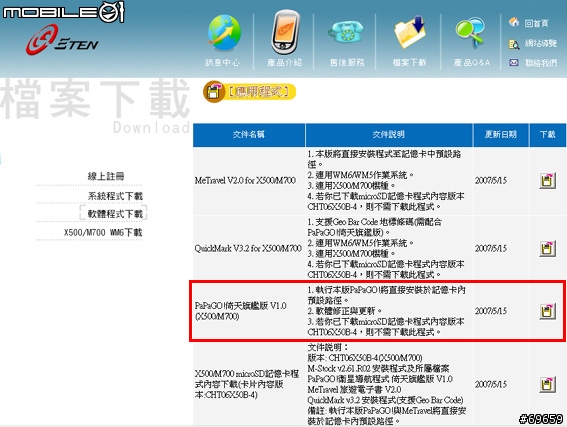The width and height of the screenshot is (567, 427).
Task: Click the 文件說明 column header
Action: [x=389, y=134]
